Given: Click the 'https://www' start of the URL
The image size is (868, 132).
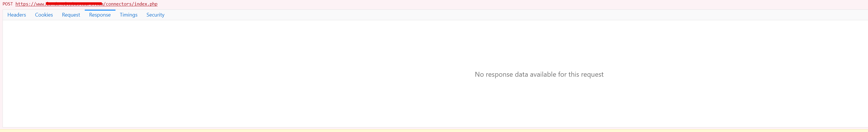Looking at the screenshot, I should pyautogui.click(x=30, y=4).
